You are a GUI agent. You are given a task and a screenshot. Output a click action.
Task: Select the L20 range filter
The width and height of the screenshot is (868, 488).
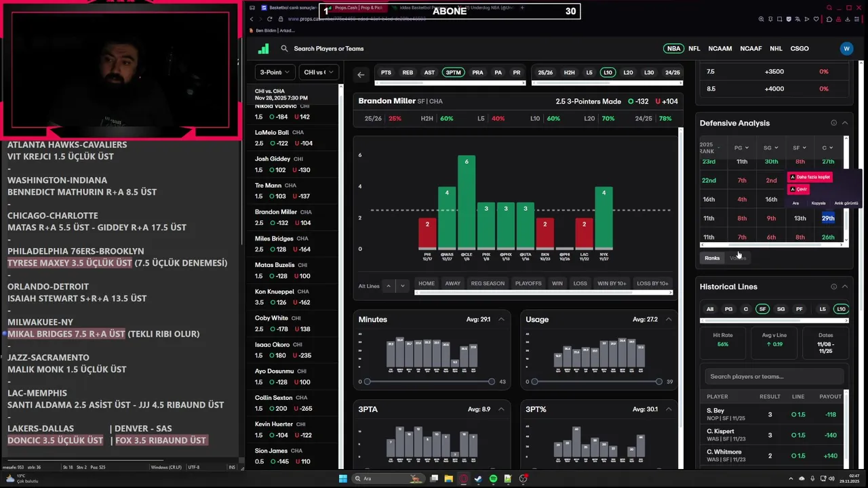(628, 73)
